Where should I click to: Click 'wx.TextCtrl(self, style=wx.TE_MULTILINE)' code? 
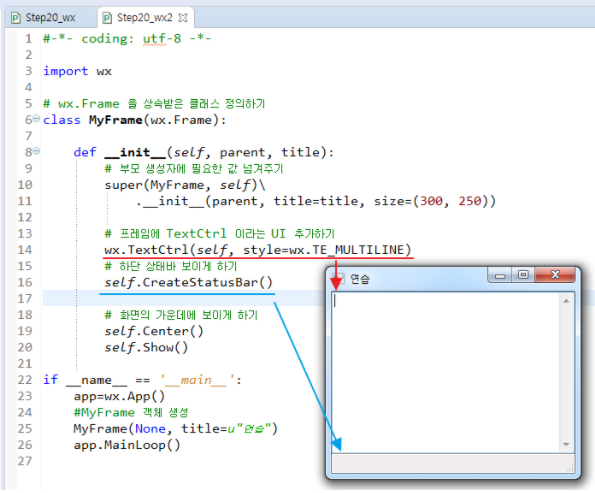(258, 250)
